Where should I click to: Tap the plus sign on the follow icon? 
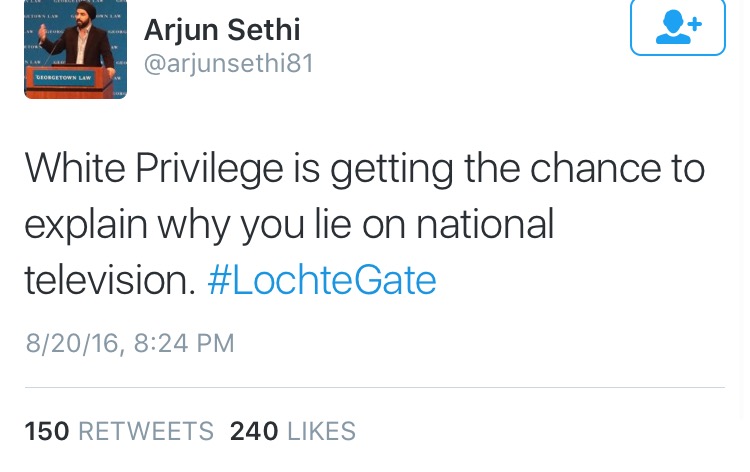693,23
